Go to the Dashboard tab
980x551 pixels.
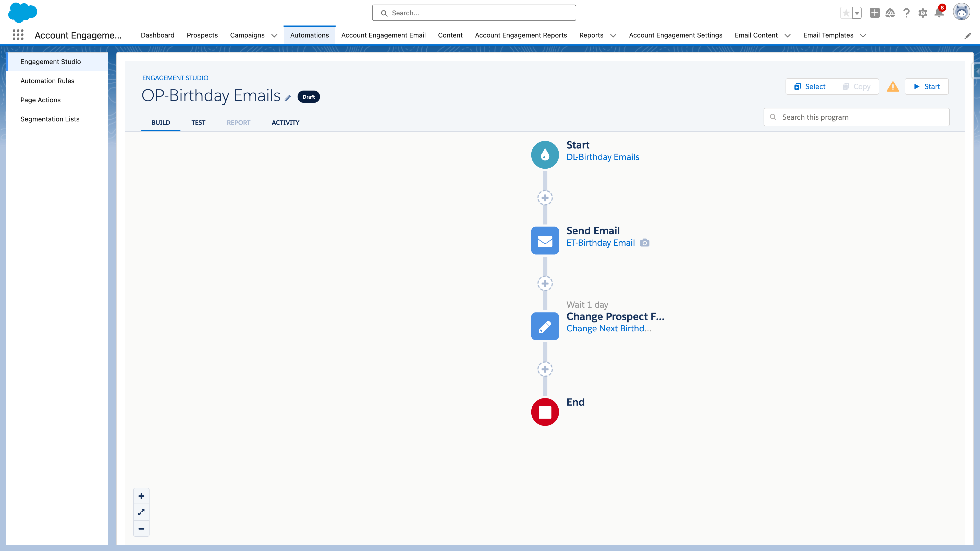point(157,35)
